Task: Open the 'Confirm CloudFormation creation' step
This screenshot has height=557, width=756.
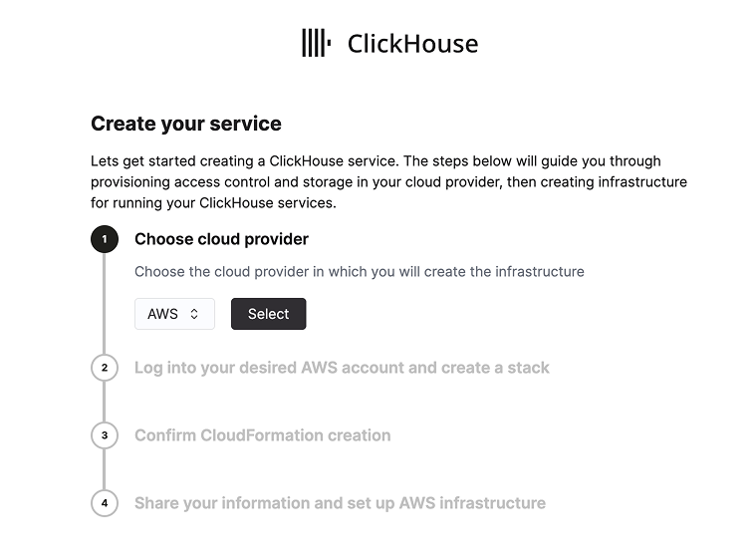Action: pyautogui.click(x=262, y=435)
